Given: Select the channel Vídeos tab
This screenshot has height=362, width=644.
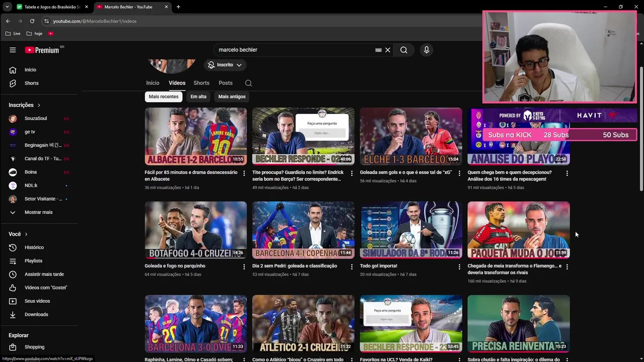Looking at the screenshot, I should [x=177, y=83].
